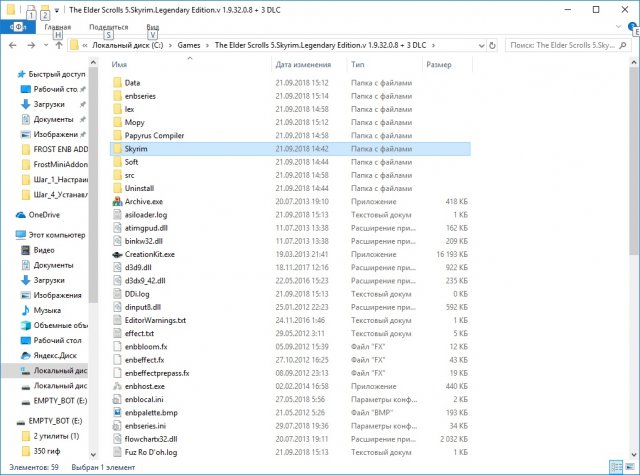Screen dimensions: 640x475
Task: Click the Музыка music icon in sidebar
Action: (23, 311)
